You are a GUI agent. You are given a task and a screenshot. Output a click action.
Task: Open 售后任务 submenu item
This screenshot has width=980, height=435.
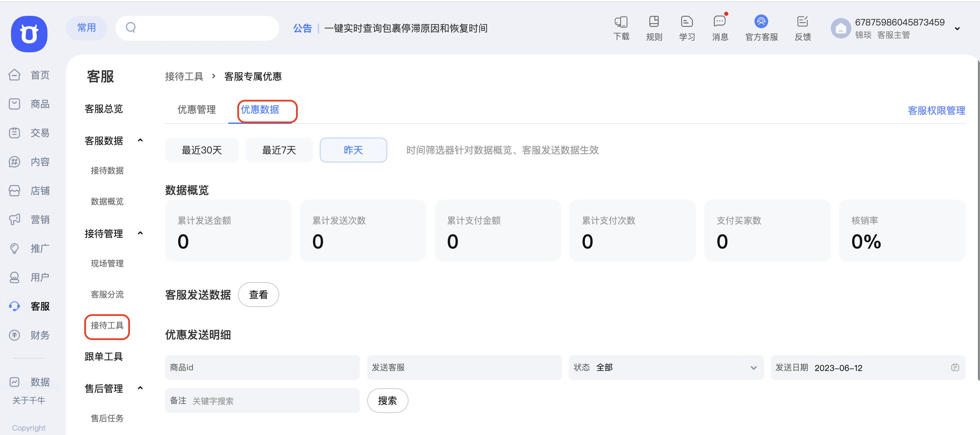point(107,418)
